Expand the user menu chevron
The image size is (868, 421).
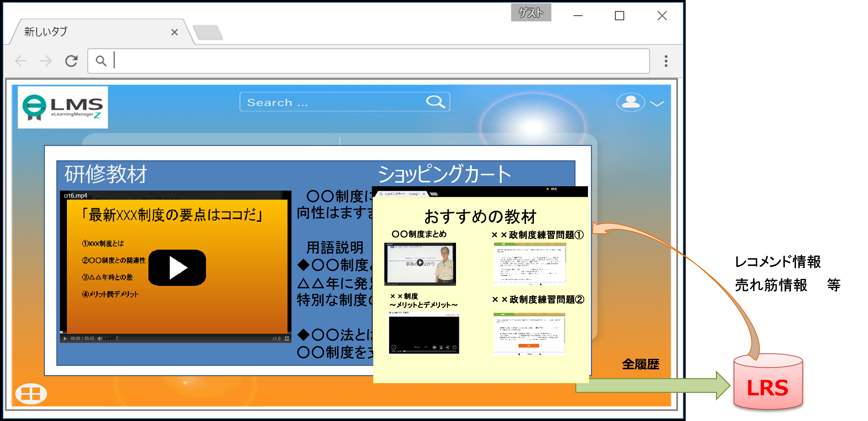click(657, 104)
